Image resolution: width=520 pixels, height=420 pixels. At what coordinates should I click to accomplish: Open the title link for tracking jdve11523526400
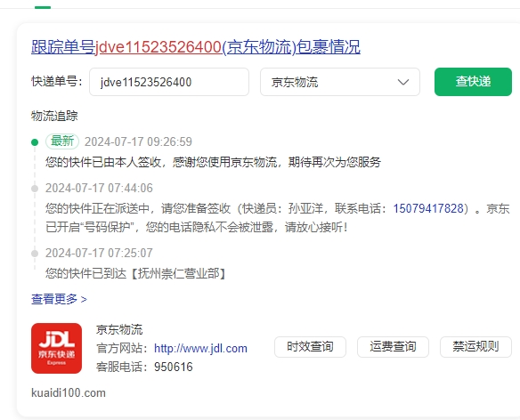[196, 47]
